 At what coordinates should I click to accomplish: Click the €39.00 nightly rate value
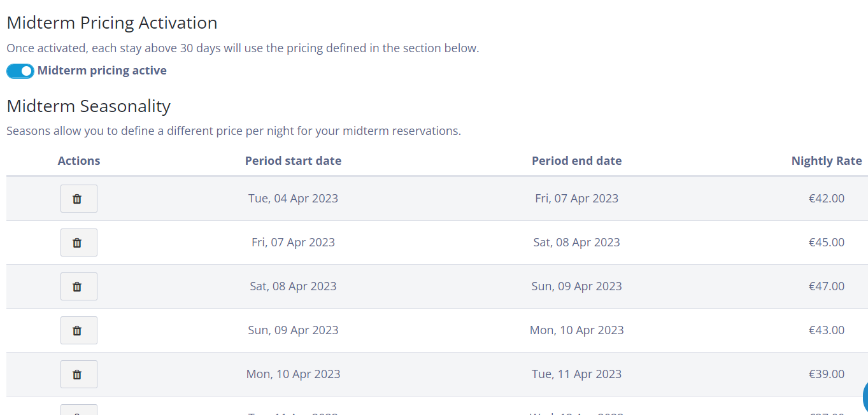pos(827,374)
